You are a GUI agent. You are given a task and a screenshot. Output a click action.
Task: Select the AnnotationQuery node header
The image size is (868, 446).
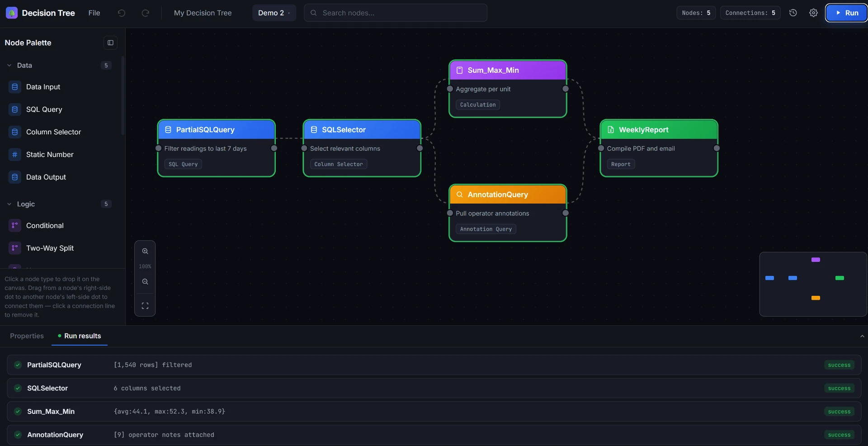pyautogui.click(x=508, y=195)
